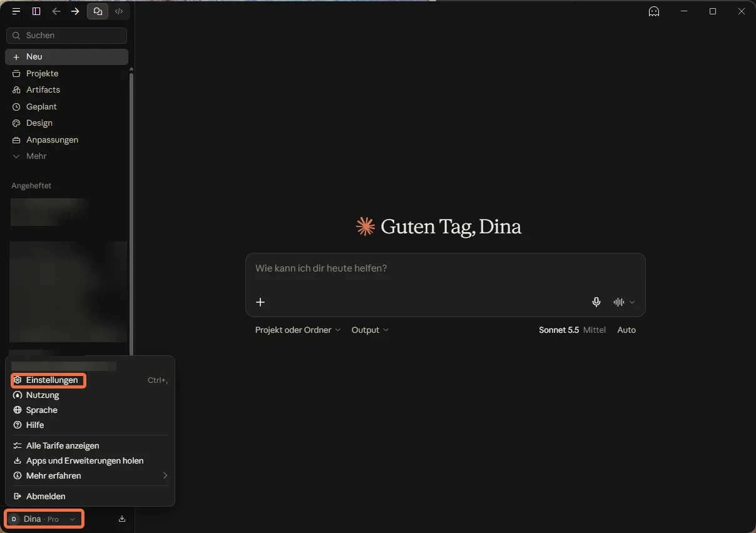756x533 pixels.
Task: Click the ghost incognito icon
Action: (x=654, y=11)
